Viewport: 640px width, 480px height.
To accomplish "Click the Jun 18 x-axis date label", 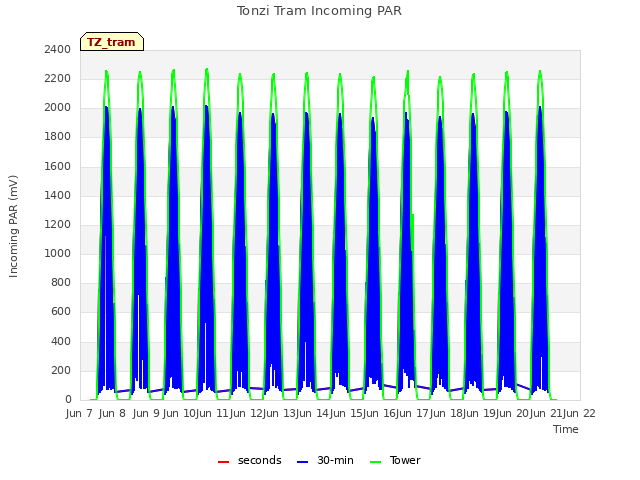I will pos(448,413).
